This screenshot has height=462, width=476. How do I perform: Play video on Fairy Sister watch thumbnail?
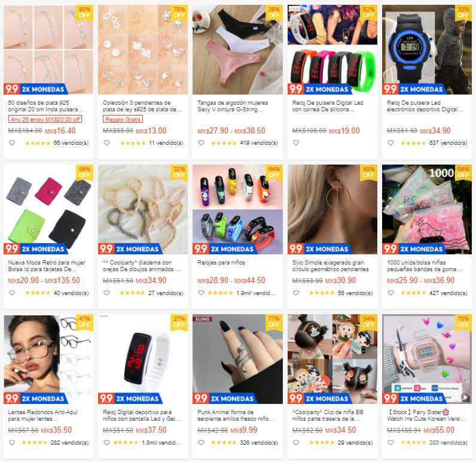[x=465, y=397]
